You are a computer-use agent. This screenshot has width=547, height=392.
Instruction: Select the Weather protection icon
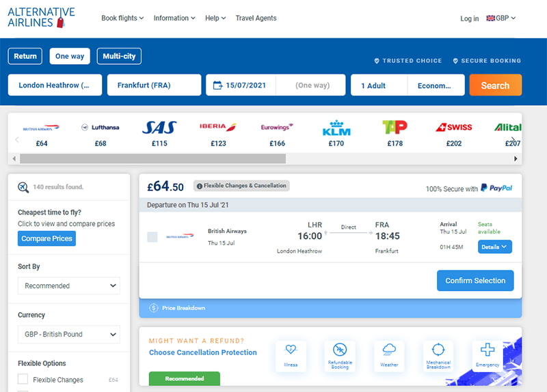click(x=389, y=349)
